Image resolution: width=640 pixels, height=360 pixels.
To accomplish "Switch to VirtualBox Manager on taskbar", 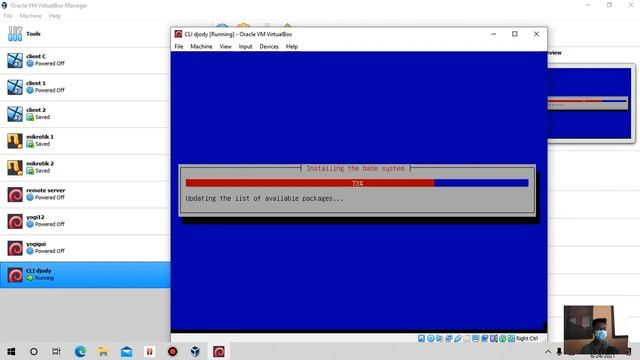I will click(196, 351).
